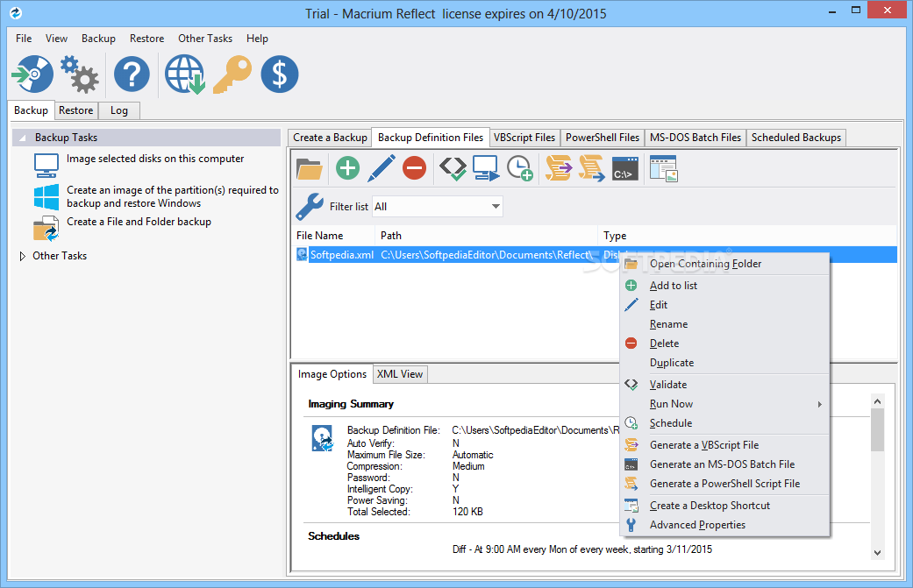Click the MS-DOS batch C:\> icon

625,168
